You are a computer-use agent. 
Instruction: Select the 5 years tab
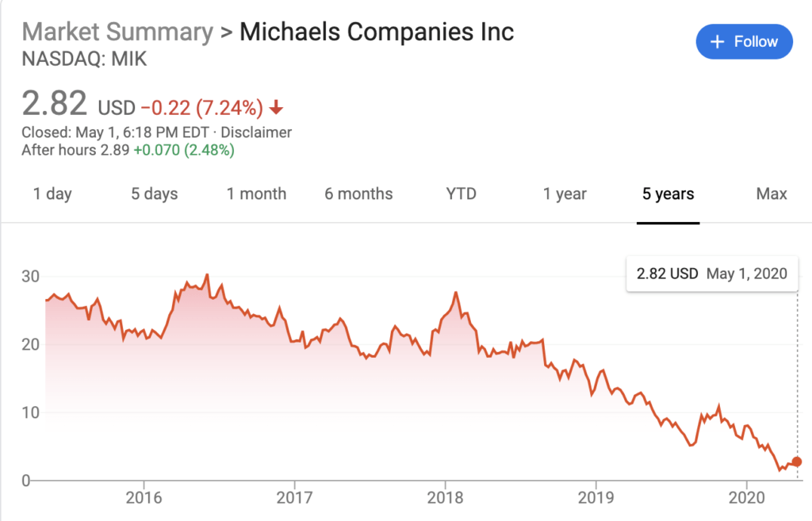[x=668, y=193]
